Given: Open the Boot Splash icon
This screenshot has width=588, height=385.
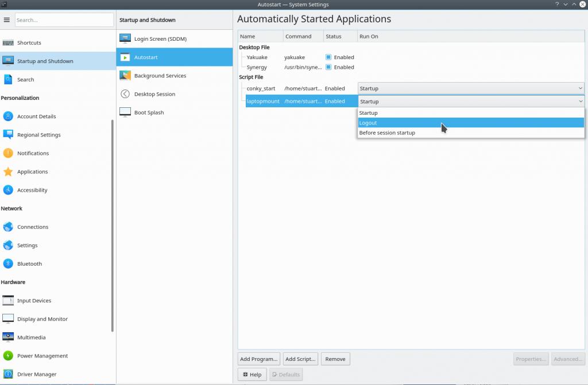Looking at the screenshot, I should (125, 112).
